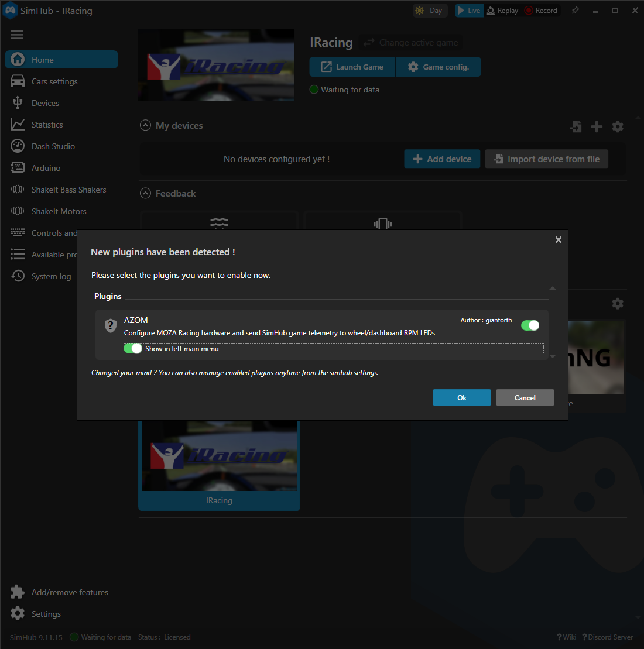
Task: Open motors feedback tile with vibration icon
Action: [x=383, y=221]
